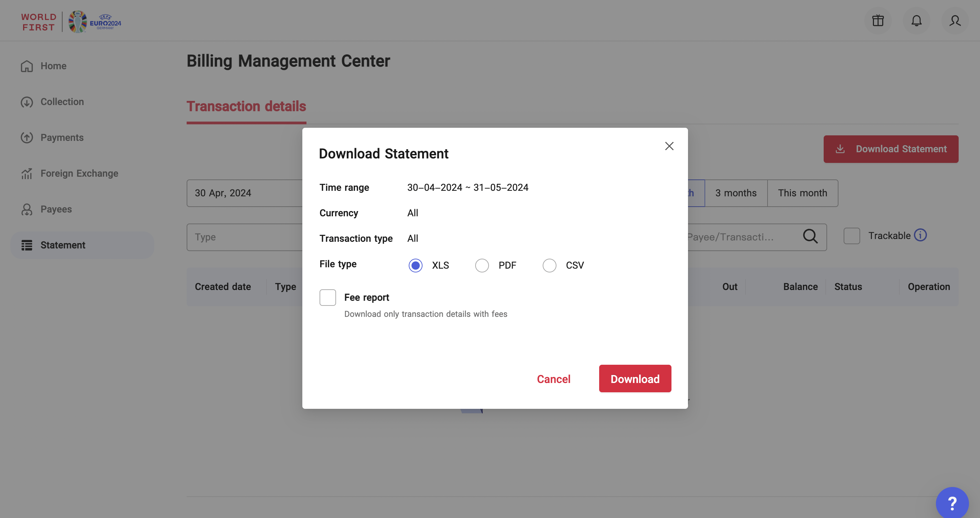Go to Foreign Exchange in sidebar

(79, 174)
